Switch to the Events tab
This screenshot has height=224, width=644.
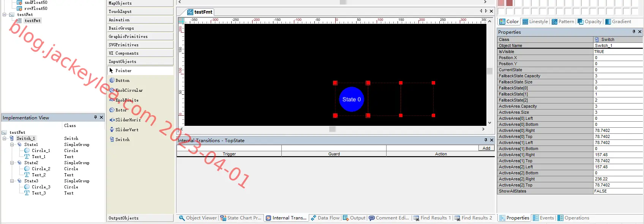tap(543, 218)
